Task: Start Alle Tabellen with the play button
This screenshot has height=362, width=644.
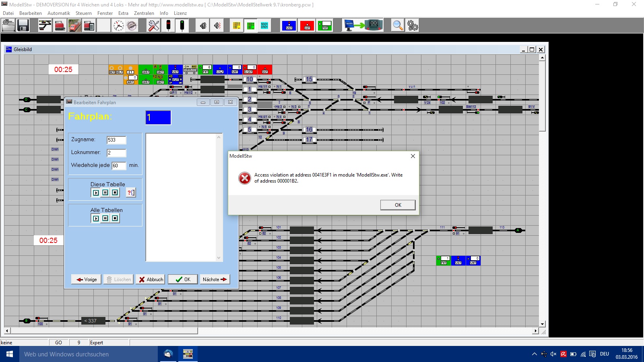Action: click(96, 218)
